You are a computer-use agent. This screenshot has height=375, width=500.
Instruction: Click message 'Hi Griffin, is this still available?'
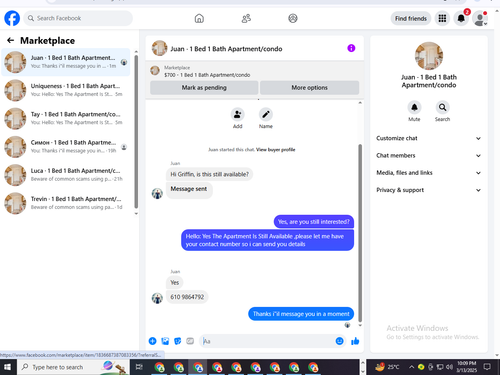point(209,174)
